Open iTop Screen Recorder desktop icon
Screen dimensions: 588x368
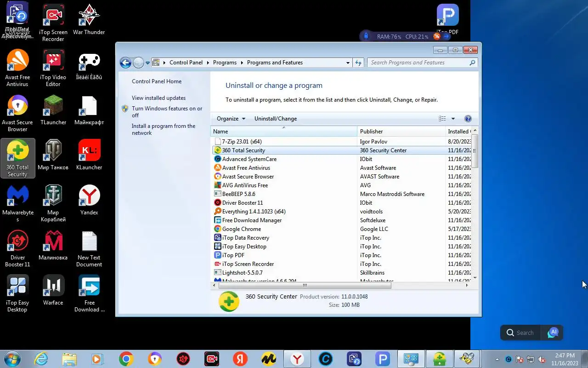click(x=53, y=23)
